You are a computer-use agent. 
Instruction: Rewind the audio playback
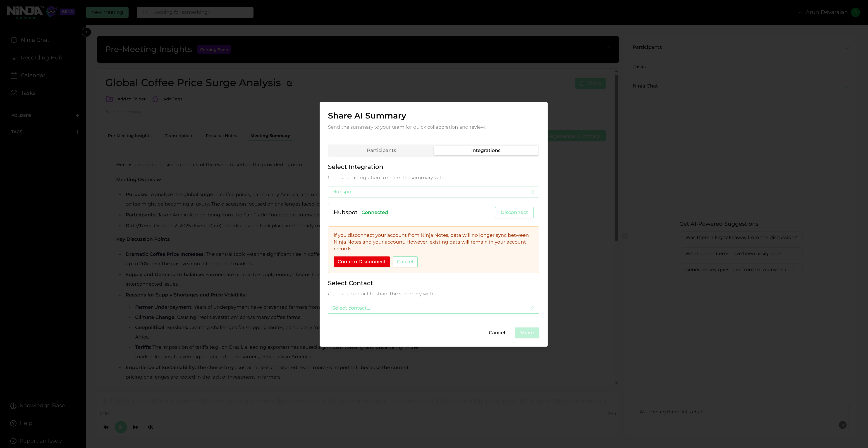coord(106,427)
